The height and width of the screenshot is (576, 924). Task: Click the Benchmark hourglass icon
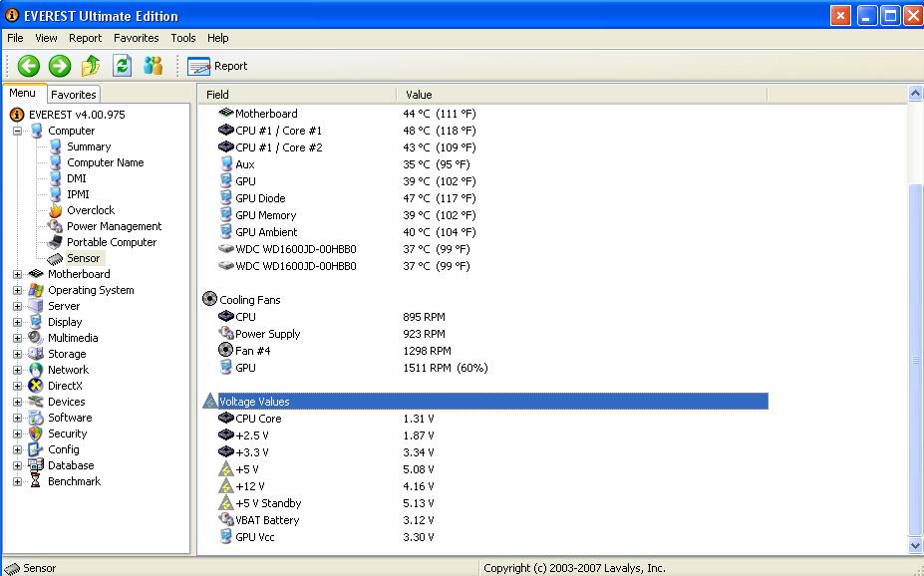point(36,481)
